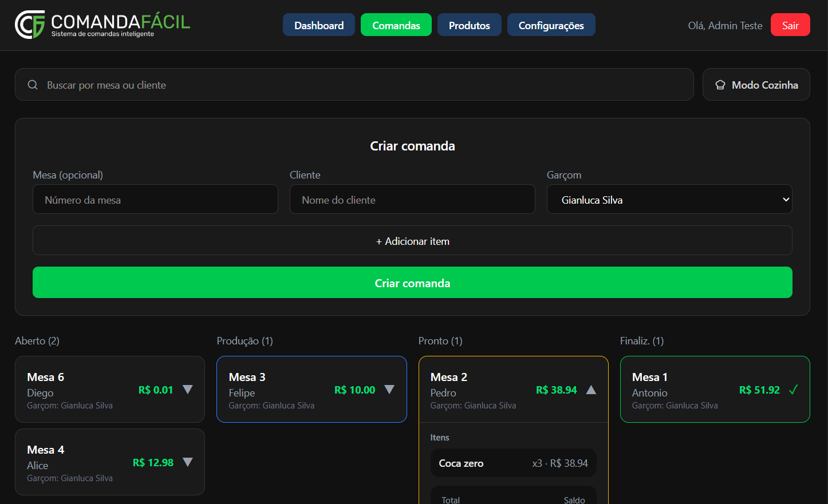Click the green checkmark on Mesa 1
The width and height of the screenshot is (828, 504).
(x=793, y=390)
